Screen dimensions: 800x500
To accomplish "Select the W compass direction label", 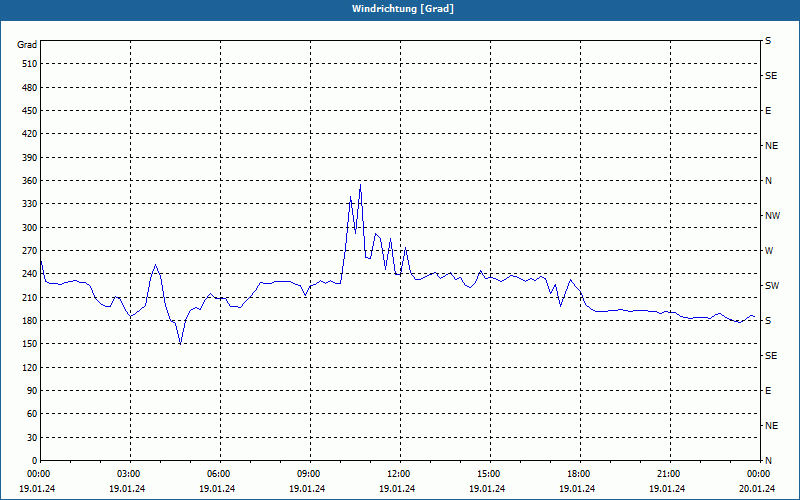I will point(769,251).
